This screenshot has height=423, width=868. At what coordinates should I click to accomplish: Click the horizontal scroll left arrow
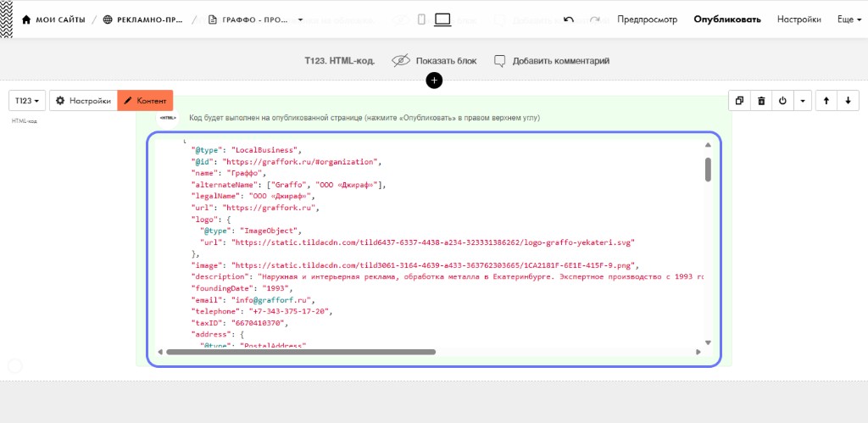tap(160, 352)
